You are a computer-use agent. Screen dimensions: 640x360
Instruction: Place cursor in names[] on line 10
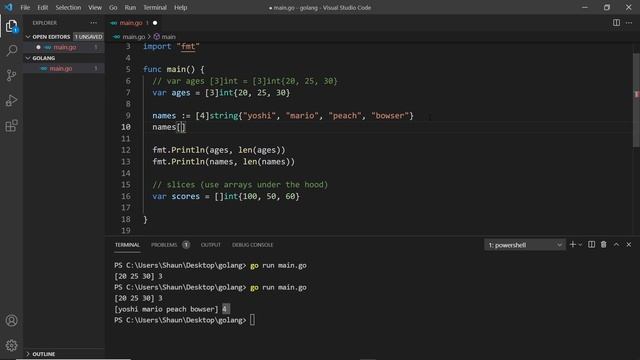tap(182, 127)
